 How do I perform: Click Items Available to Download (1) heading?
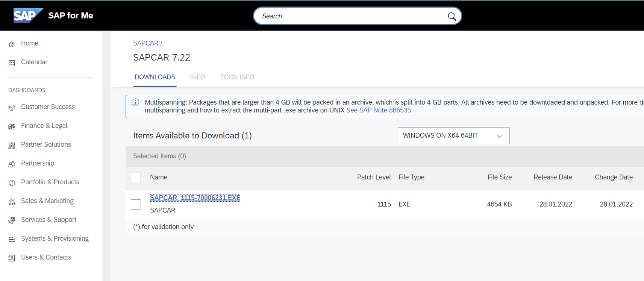[192, 135]
